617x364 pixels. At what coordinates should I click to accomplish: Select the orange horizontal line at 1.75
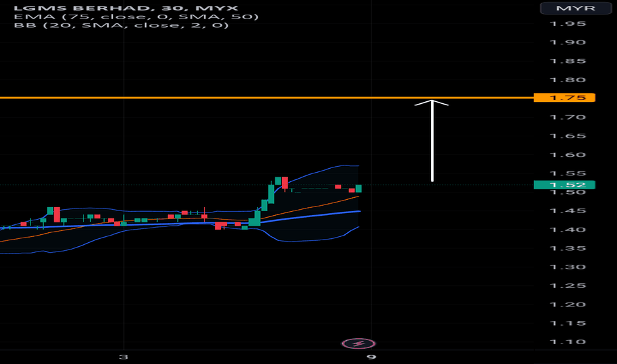click(267, 97)
